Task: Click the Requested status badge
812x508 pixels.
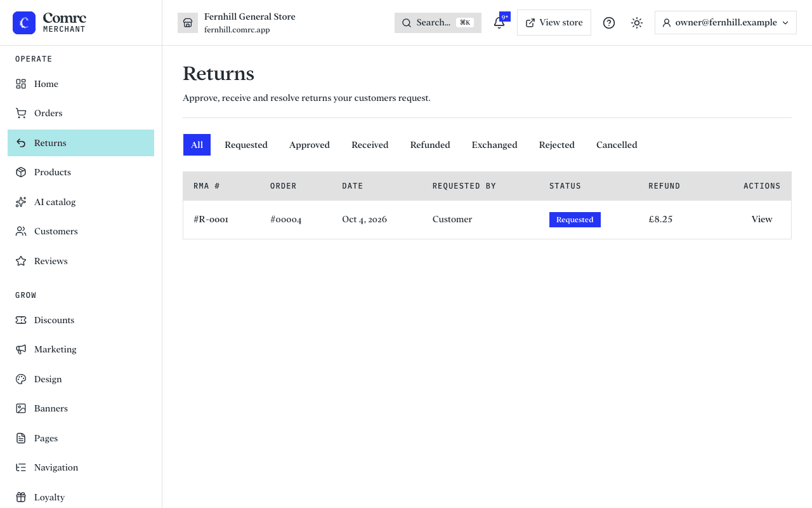Action: pyautogui.click(x=575, y=220)
